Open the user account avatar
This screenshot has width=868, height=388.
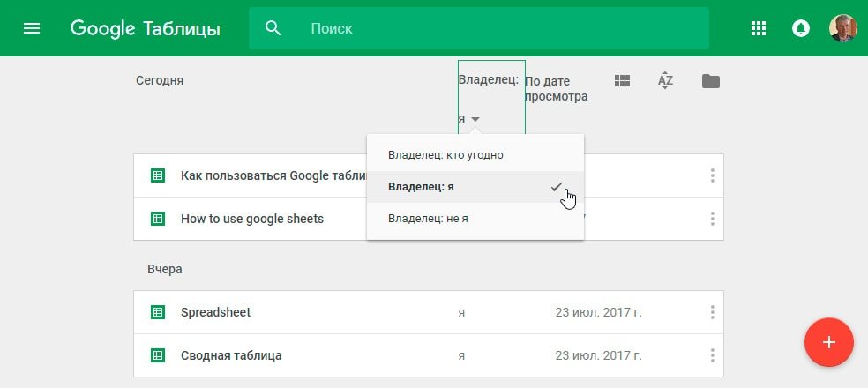842,28
